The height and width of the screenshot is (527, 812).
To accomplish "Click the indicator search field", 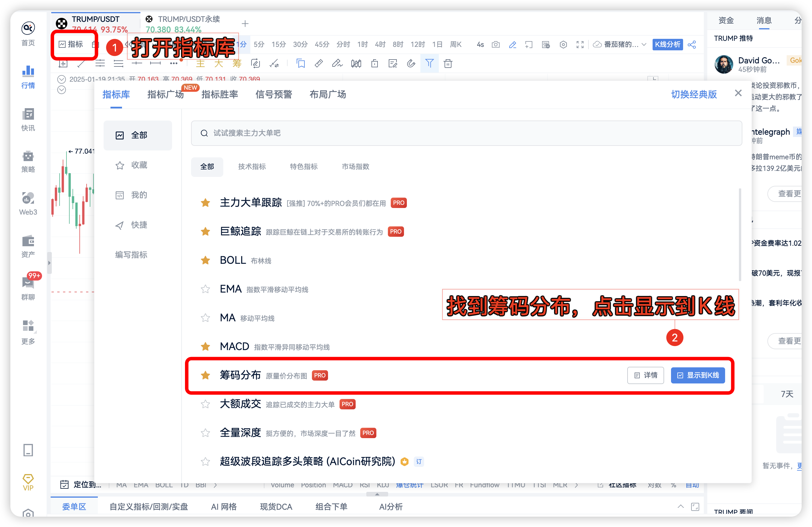I will pos(466,133).
